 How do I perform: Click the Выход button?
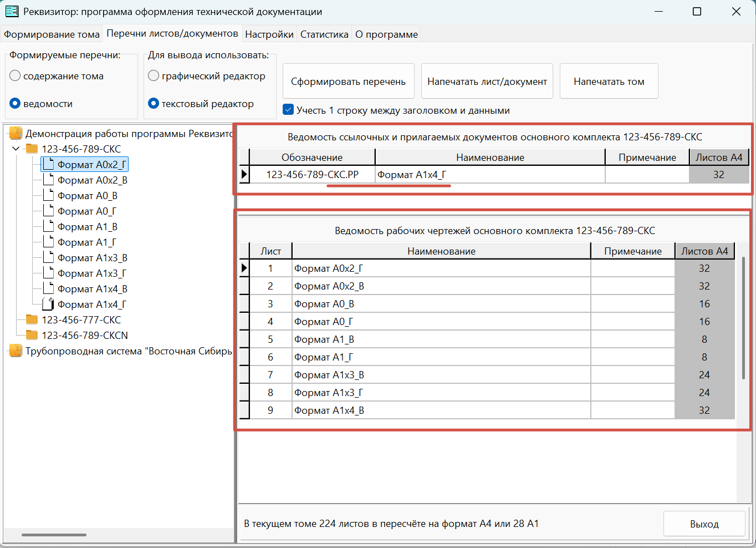click(704, 524)
